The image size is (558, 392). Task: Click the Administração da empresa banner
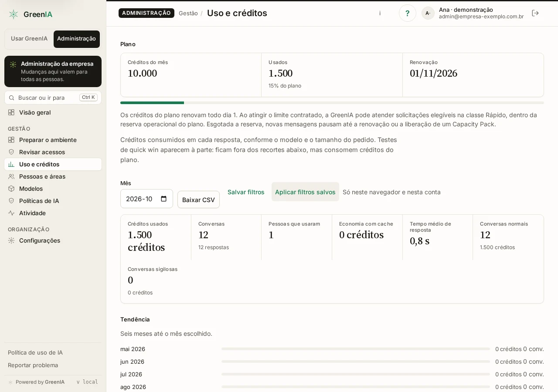click(53, 71)
